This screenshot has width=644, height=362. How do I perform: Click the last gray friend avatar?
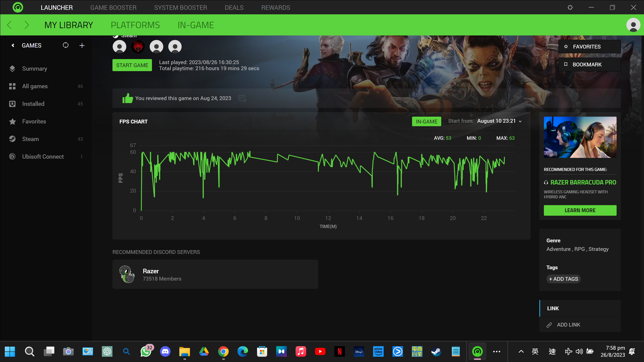tap(175, 47)
